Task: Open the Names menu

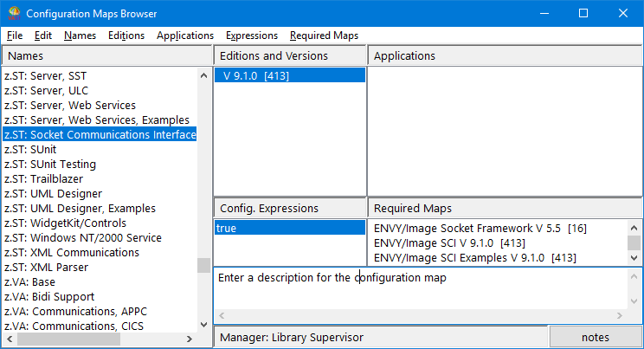Action: pos(80,36)
